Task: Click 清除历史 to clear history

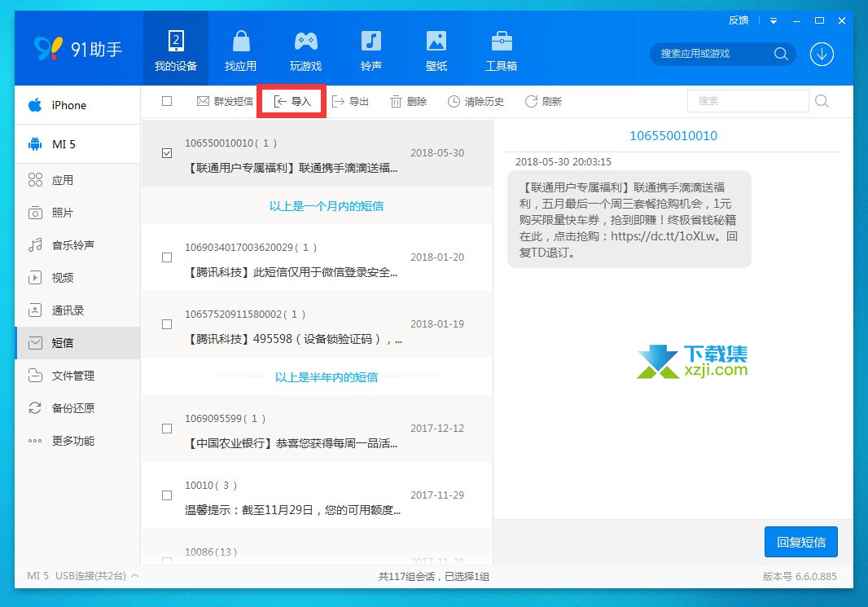Action: coord(476,101)
